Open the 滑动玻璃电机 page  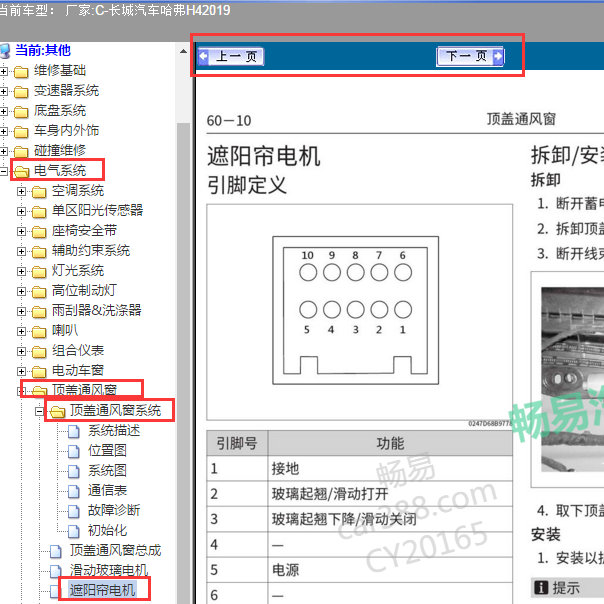coord(109,570)
